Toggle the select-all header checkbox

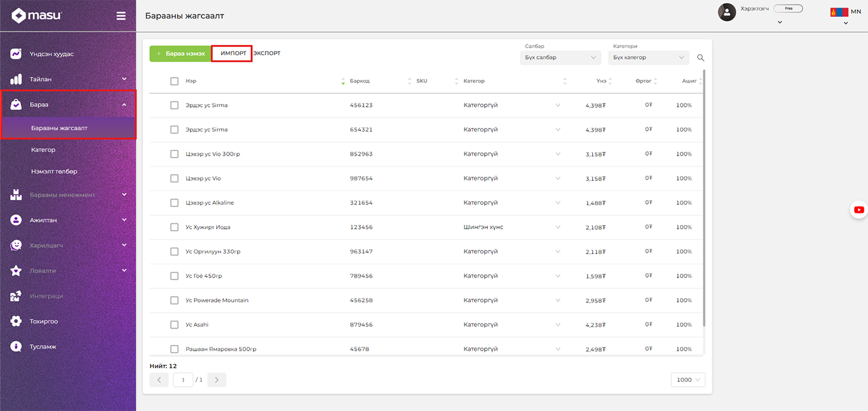coord(174,81)
